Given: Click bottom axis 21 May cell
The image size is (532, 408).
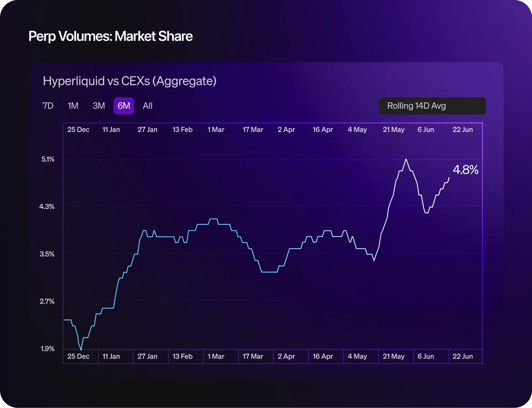Looking at the screenshot, I should (x=396, y=356).
